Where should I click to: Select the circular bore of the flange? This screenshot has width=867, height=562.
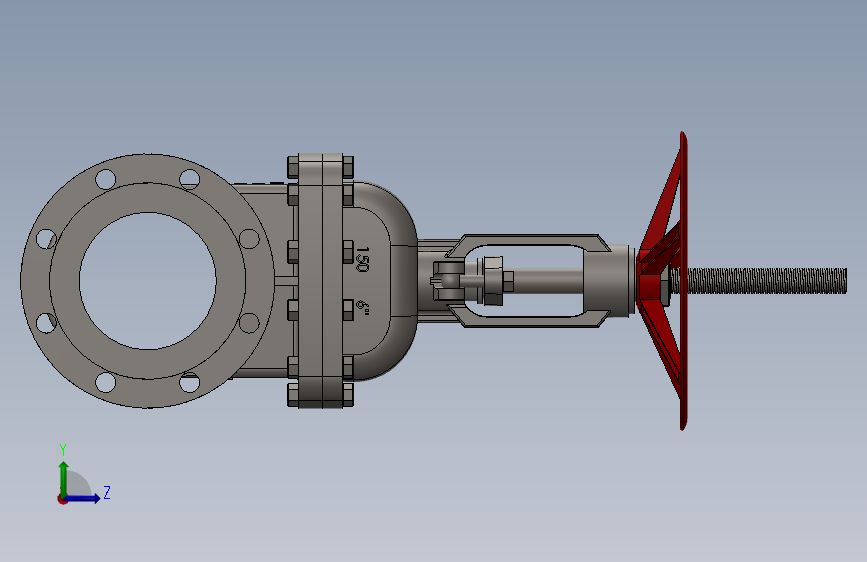148,281
